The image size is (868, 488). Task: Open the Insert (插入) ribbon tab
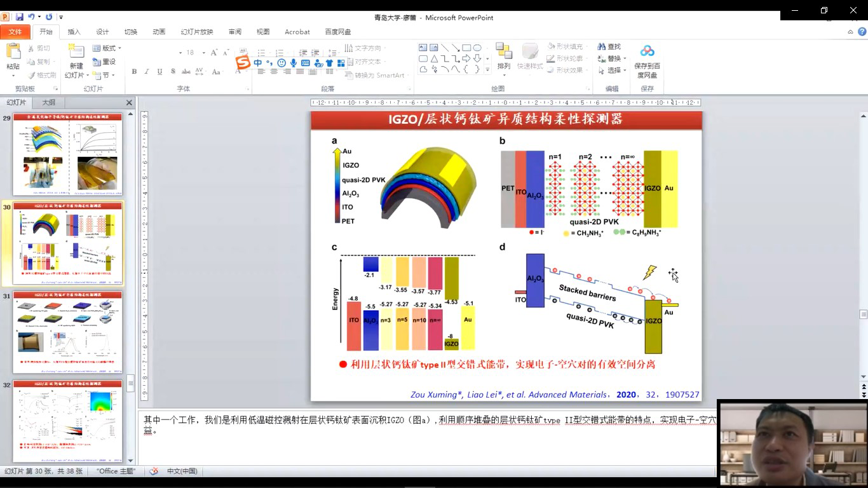tap(74, 32)
